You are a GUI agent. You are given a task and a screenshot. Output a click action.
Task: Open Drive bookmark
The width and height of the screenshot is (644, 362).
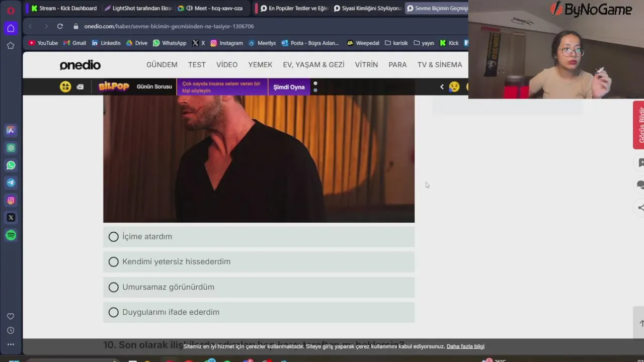pyautogui.click(x=137, y=43)
